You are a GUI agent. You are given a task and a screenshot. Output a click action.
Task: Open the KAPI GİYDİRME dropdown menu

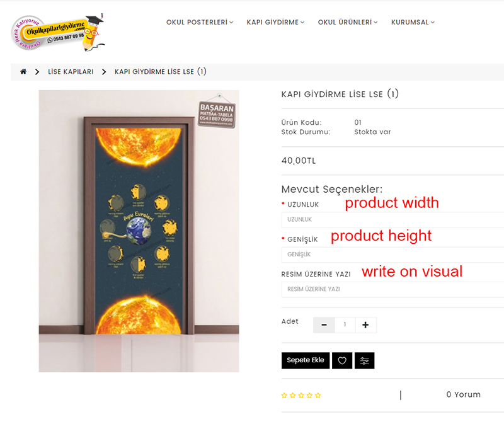[x=275, y=22]
